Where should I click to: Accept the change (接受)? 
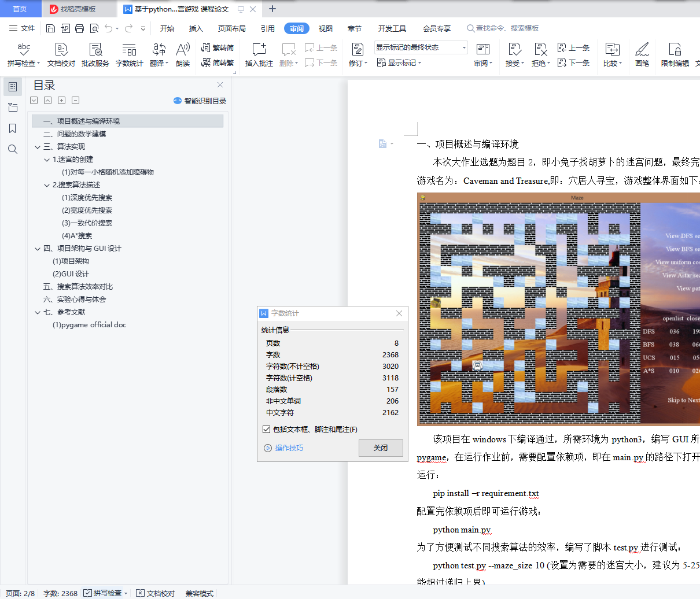pyautogui.click(x=514, y=54)
